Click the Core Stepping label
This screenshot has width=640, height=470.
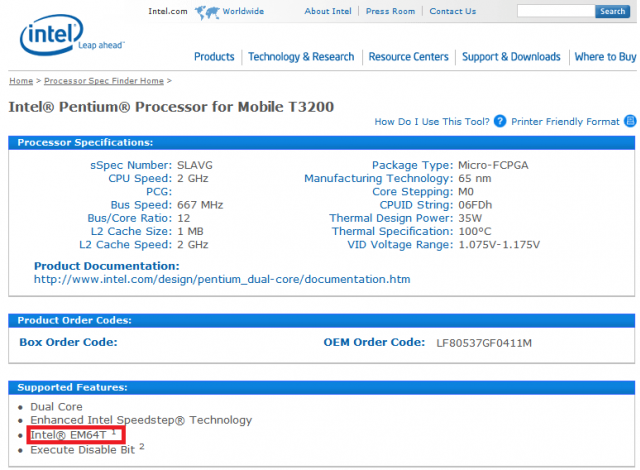pyautogui.click(x=413, y=192)
